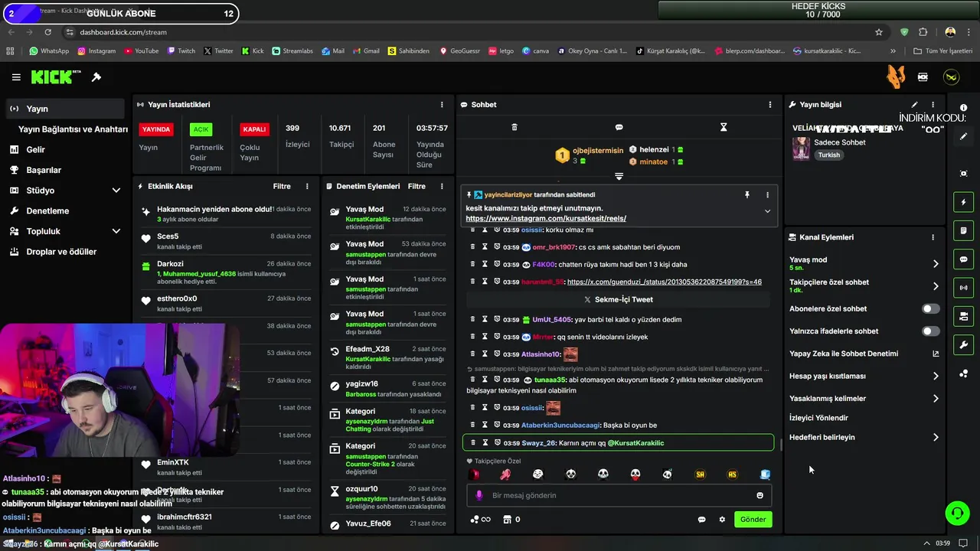Clear chat with the trash icon

tap(514, 127)
